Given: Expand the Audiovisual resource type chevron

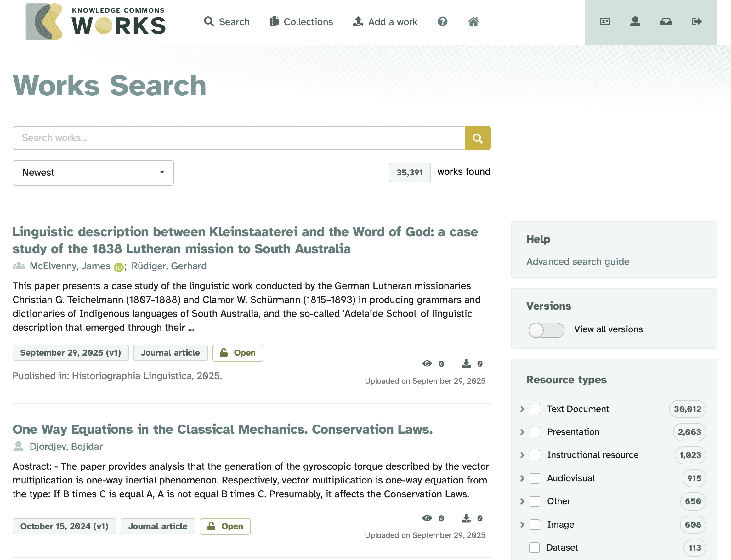Looking at the screenshot, I should (x=522, y=478).
